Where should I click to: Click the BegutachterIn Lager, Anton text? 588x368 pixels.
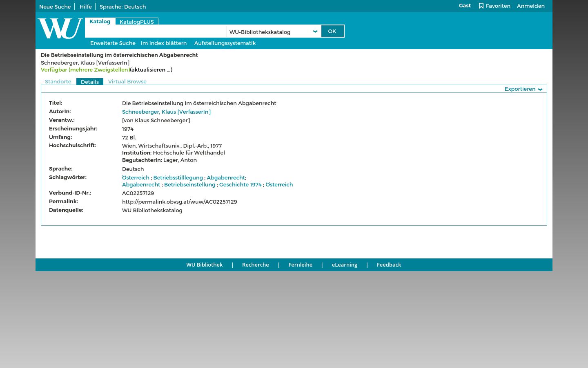pos(159,160)
